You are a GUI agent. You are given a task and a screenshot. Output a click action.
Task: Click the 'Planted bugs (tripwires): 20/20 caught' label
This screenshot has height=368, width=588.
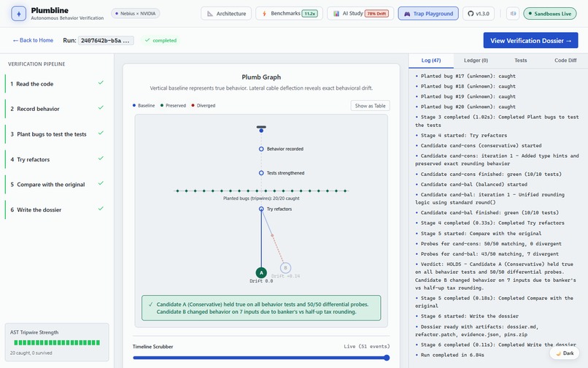[261, 199]
